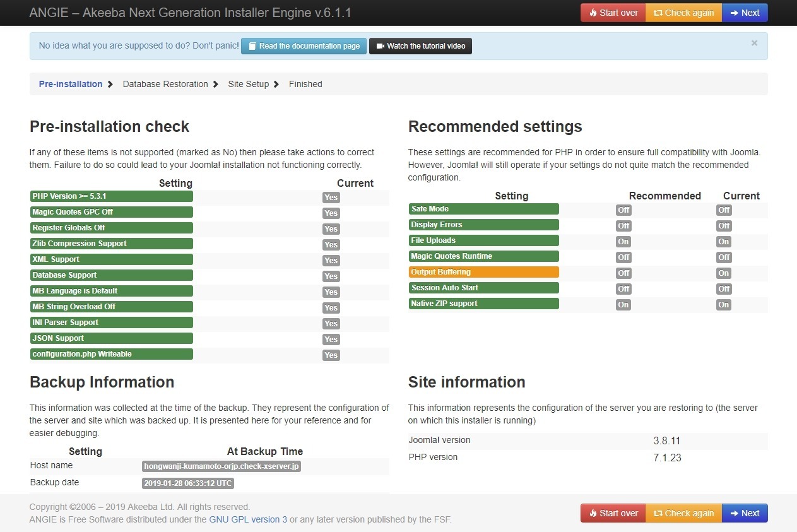Image resolution: width=797 pixels, height=532 pixels.
Task: Click Native ZIP support's recommended On badge
Action: [623, 305]
